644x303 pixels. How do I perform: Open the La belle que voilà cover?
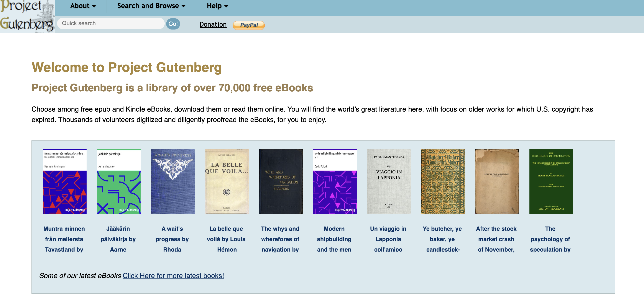tap(227, 181)
